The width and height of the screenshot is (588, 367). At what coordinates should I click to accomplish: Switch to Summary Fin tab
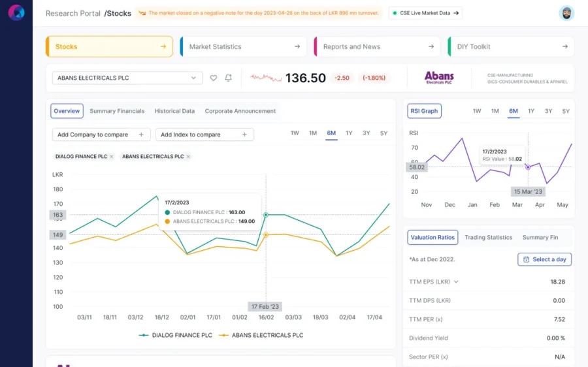(x=540, y=237)
